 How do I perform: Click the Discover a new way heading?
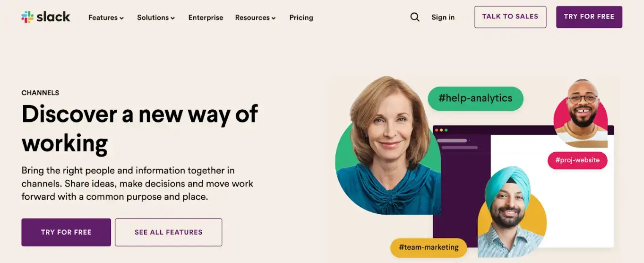click(x=140, y=128)
